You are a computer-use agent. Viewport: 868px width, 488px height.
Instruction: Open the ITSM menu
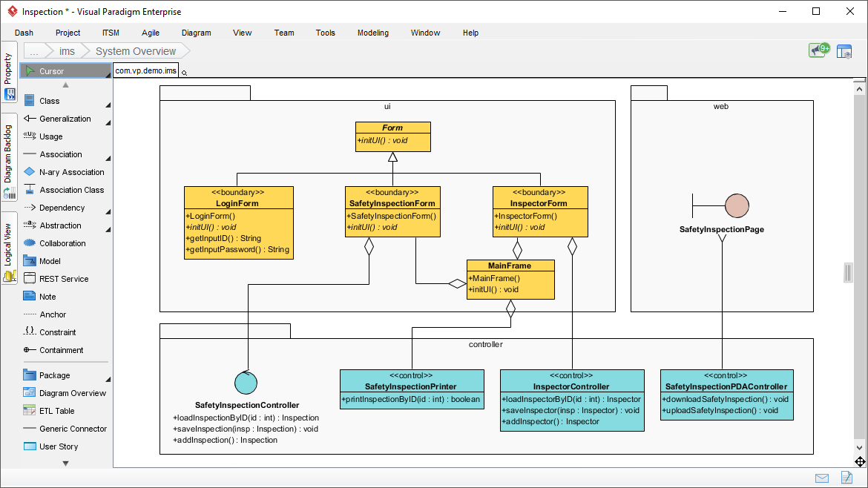(x=111, y=33)
